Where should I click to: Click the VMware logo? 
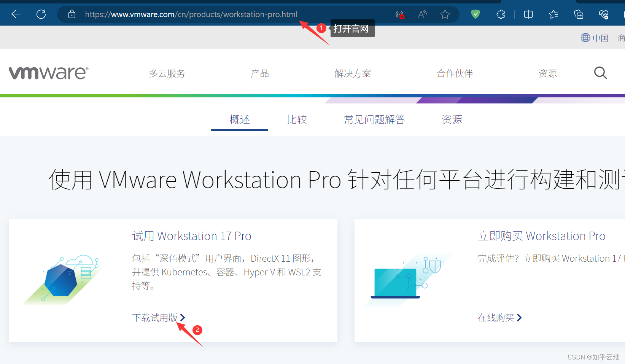(49, 73)
